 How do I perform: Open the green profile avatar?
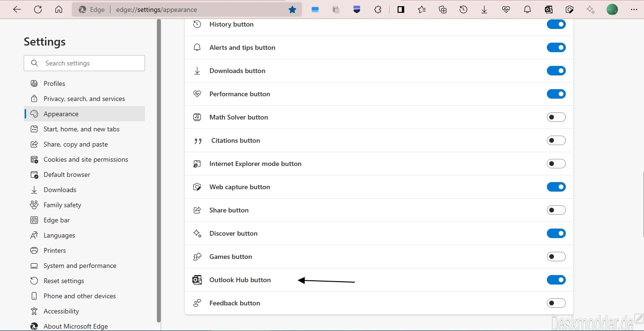click(x=612, y=9)
